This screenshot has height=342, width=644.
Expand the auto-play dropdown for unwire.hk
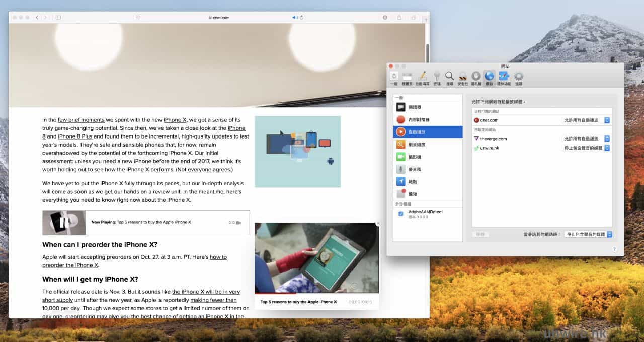(586, 148)
